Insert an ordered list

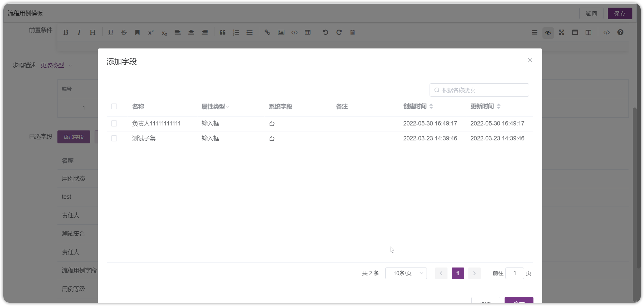pyautogui.click(x=236, y=33)
